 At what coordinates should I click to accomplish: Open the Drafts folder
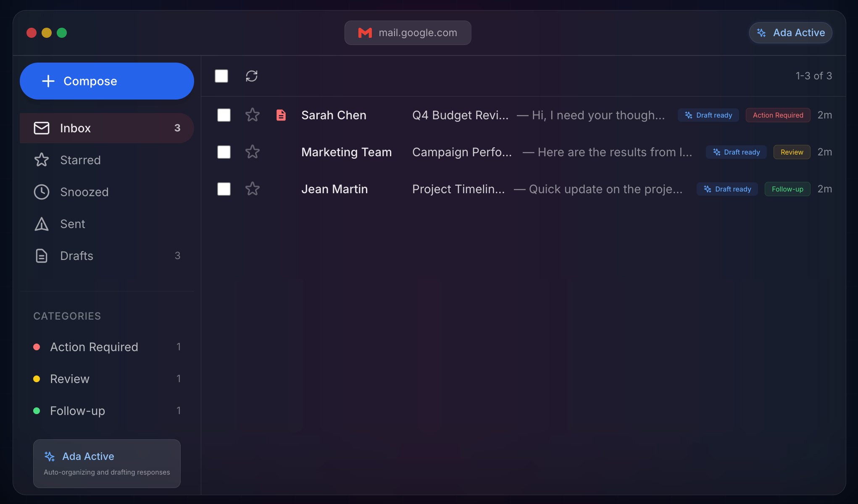[76, 256]
